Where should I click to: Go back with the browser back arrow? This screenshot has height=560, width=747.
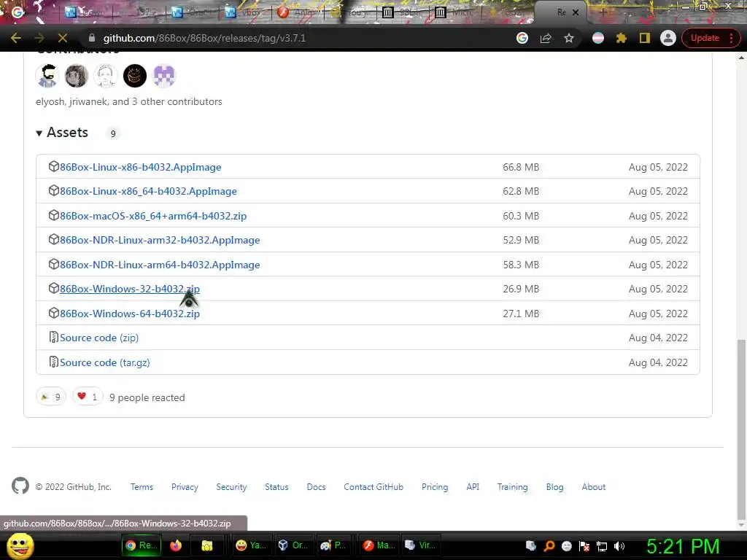[16, 38]
